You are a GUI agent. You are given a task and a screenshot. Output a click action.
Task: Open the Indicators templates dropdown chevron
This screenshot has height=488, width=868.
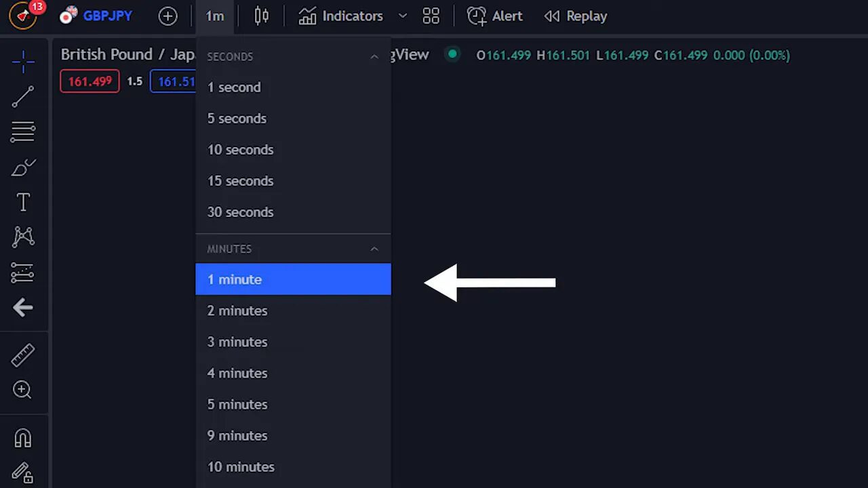click(x=403, y=16)
